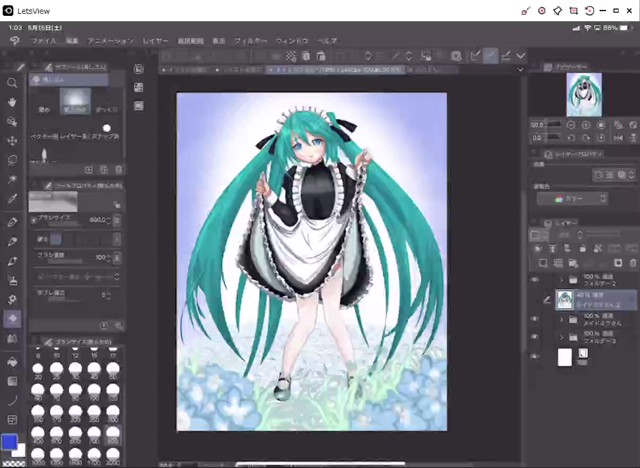Open the expression color カラー dropdown
Image resolution: width=640 pixels, height=468 pixels.
pos(572,199)
